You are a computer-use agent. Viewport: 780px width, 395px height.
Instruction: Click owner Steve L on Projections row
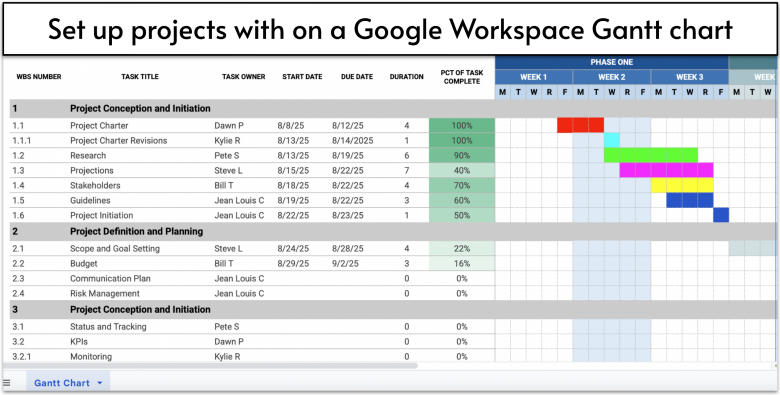click(x=228, y=170)
